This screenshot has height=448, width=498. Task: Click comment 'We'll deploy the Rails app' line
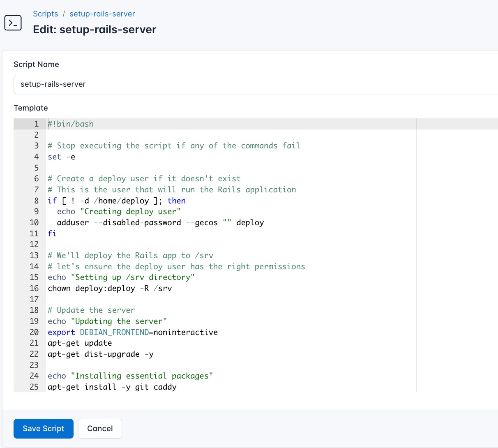[130, 256]
